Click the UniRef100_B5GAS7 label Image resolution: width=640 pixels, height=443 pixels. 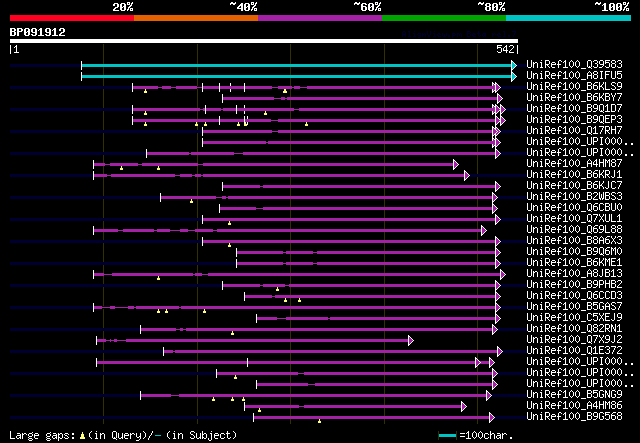pyautogui.click(x=574, y=307)
